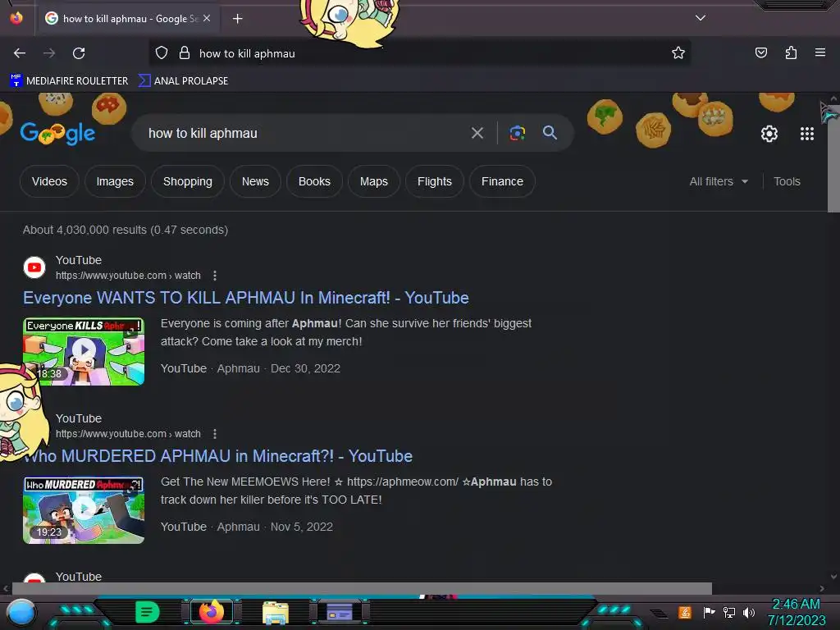Open the Google apps grid
This screenshot has height=630, width=840.
pyautogui.click(x=807, y=134)
